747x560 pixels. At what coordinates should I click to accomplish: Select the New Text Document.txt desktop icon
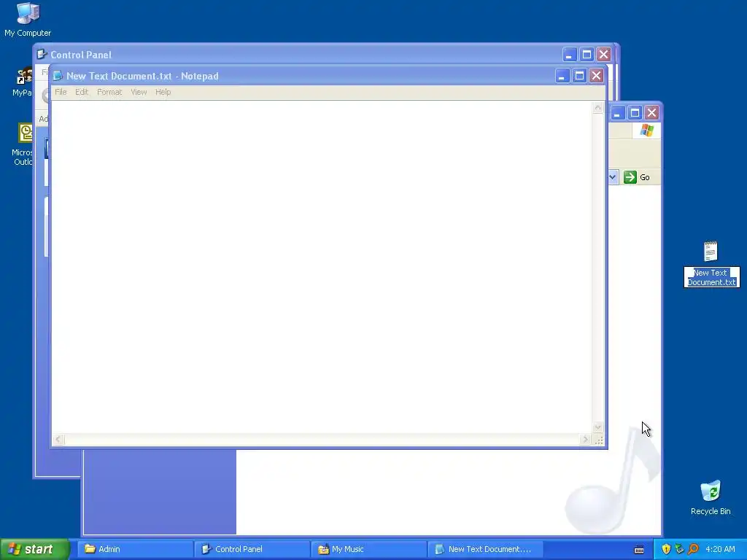(711, 264)
